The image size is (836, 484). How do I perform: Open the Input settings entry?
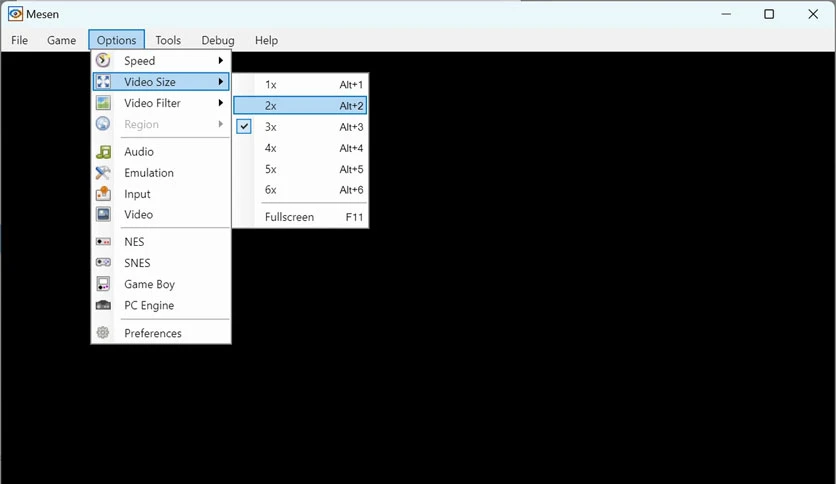pos(161,193)
